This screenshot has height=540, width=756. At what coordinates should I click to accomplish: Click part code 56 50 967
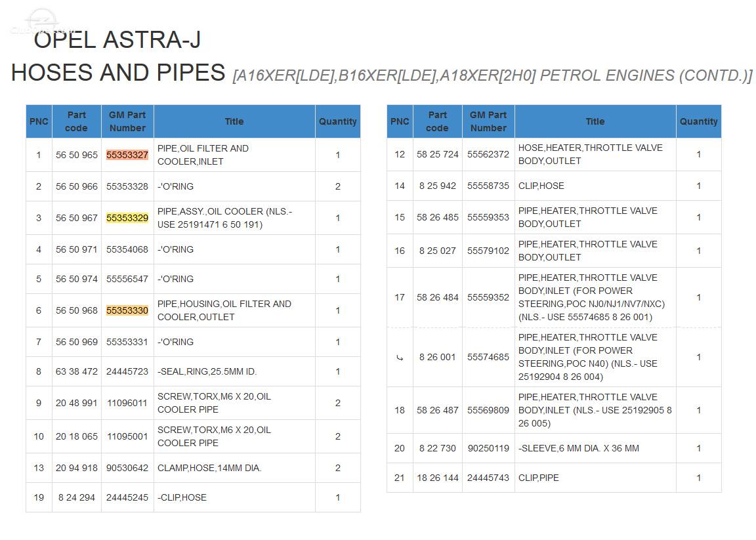click(77, 218)
